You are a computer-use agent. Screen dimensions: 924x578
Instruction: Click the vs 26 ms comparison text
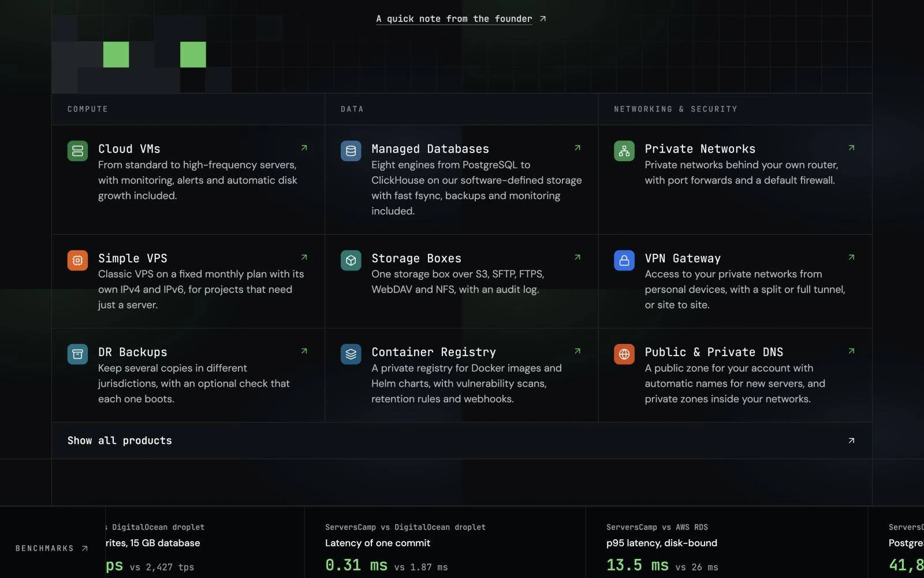[697, 567]
